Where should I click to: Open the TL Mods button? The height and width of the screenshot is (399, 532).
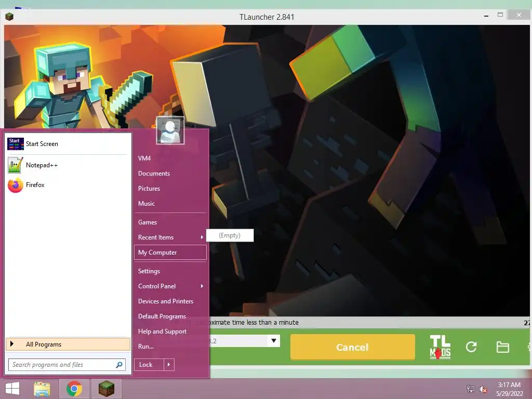(440, 347)
